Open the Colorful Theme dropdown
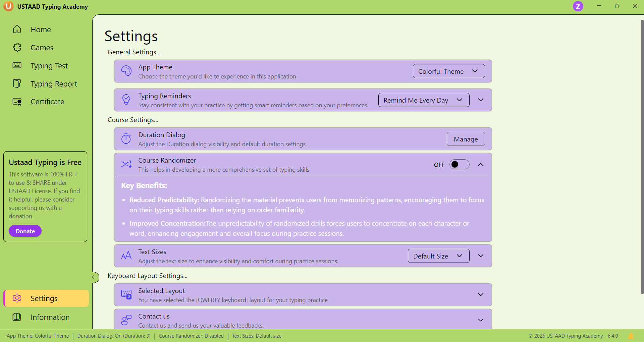Viewport: 644px width, 342px height. tap(448, 71)
